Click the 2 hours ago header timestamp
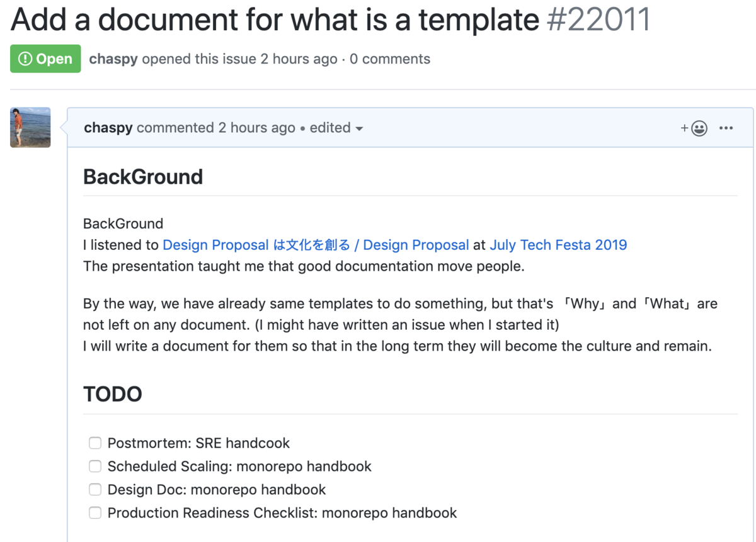The height and width of the screenshot is (542, 756). click(x=299, y=59)
